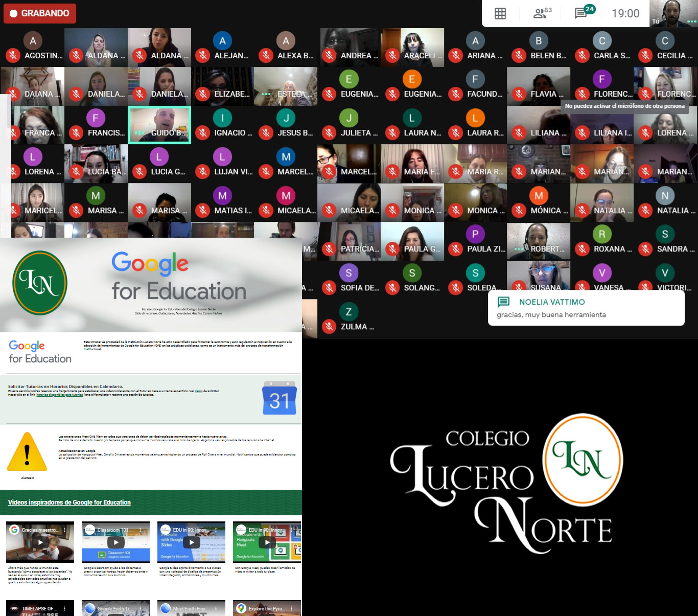Click the muted mic icon for JULIETA
The image size is (698, 616).
click(x=330, y=132)
